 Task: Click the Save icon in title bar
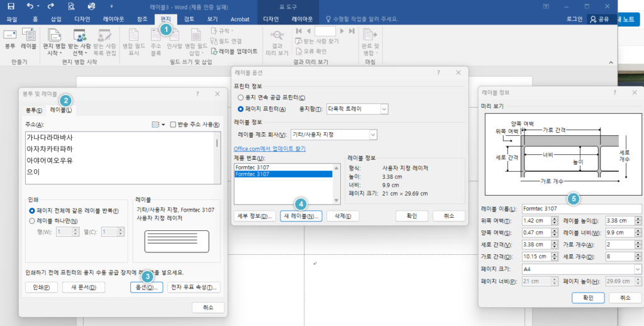(x=11, y=6)
